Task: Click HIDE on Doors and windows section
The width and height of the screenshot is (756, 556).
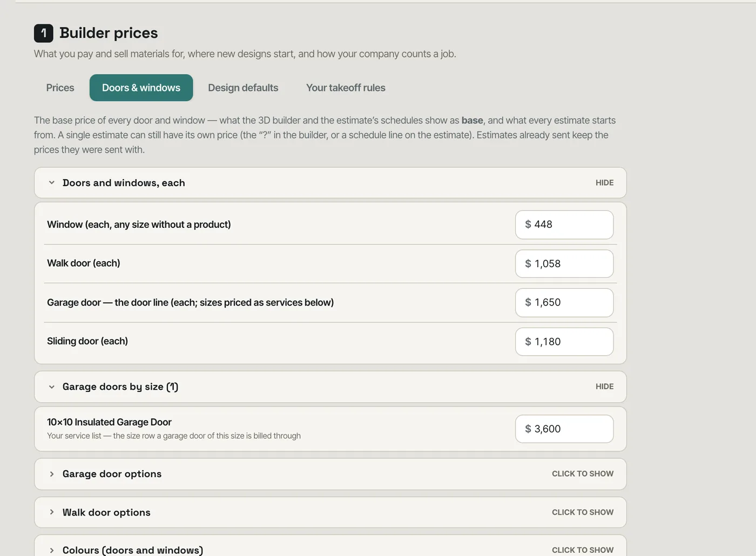Action: [604, 183]
